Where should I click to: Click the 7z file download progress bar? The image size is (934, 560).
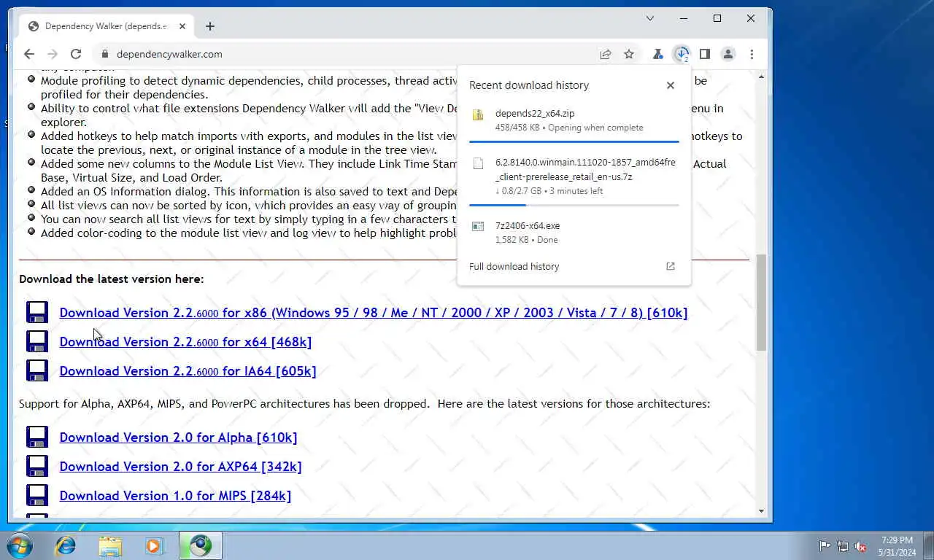coord(574,205)
